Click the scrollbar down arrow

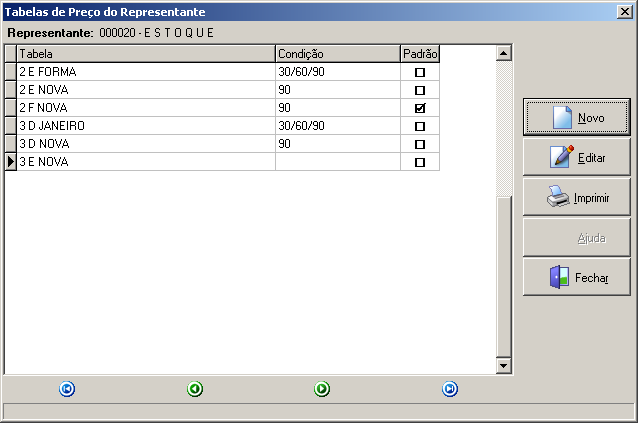pyautogui.click(x=504, y=366)
